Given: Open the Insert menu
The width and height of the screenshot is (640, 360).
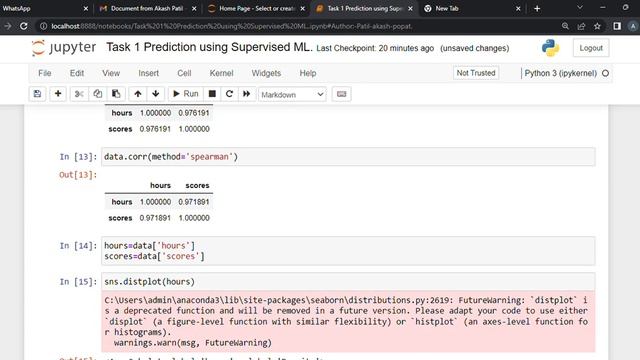Looking at the screenshot, I should coord(149,73).
